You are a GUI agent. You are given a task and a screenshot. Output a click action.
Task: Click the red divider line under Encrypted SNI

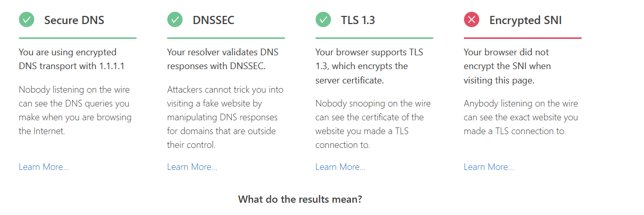522,38
